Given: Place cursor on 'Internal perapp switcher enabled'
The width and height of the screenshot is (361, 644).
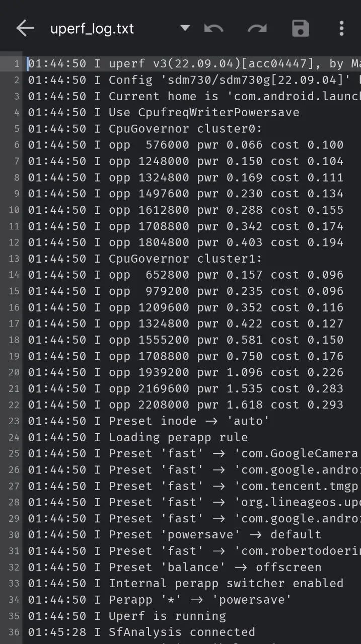Looking at the screenshot, I should click(x=226, y=584).
